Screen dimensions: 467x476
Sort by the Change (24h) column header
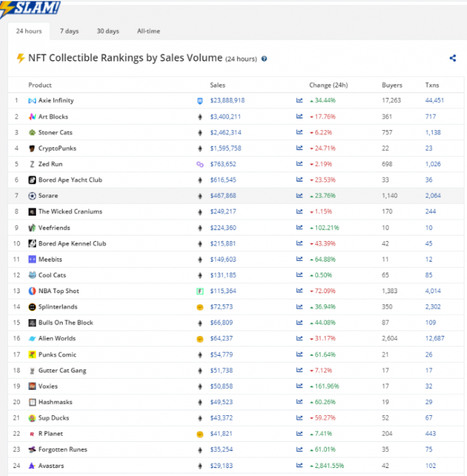click(328, 85)
